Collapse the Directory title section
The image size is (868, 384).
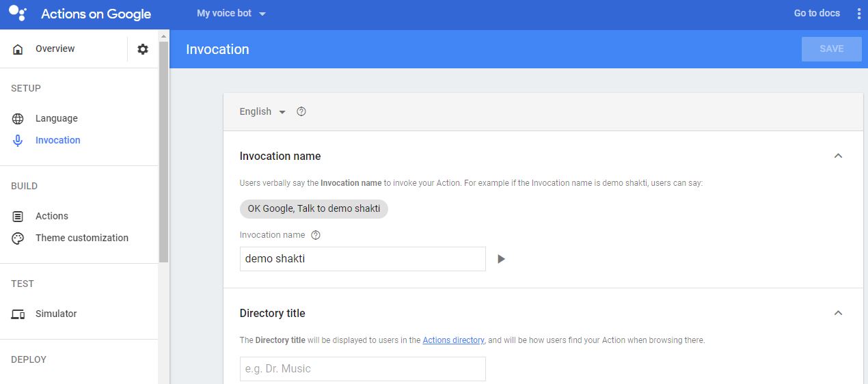[838, 313]
